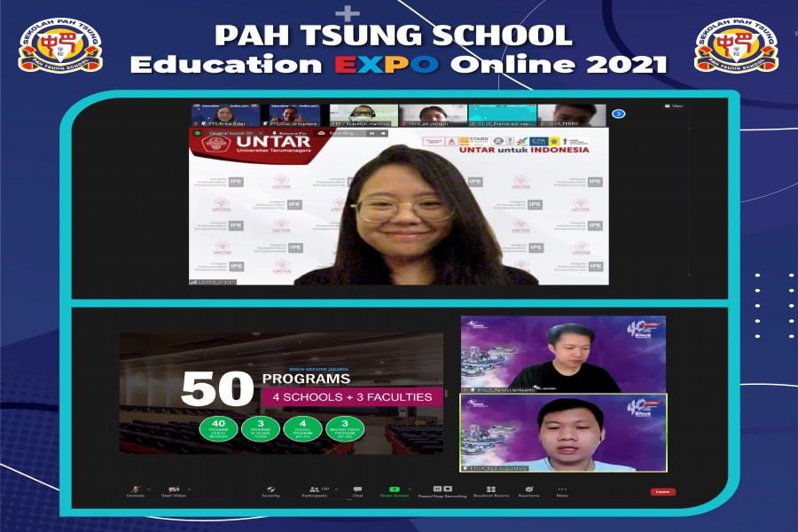Open the Security shield icon
This screenshot has height=532, width=798.
pyautogui.click(x=271, y=489)
